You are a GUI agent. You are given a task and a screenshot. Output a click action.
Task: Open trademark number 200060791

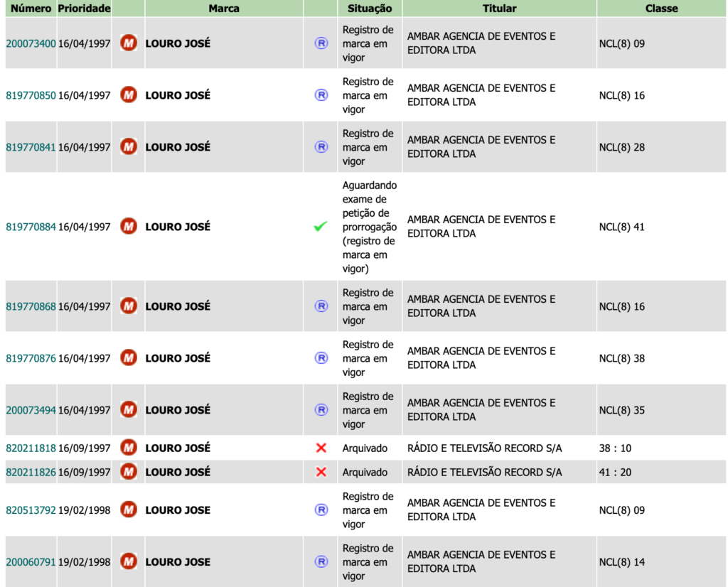(x=31, y=562)
